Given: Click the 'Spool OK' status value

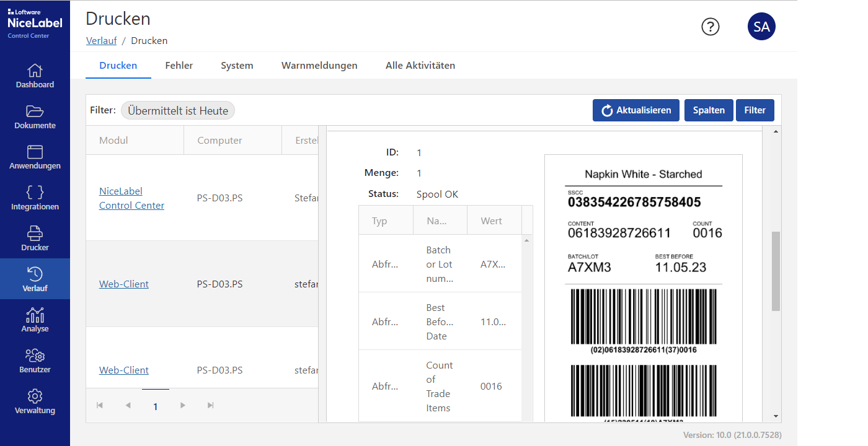Looking at the screenshot, I should click(x=437, y=194).
